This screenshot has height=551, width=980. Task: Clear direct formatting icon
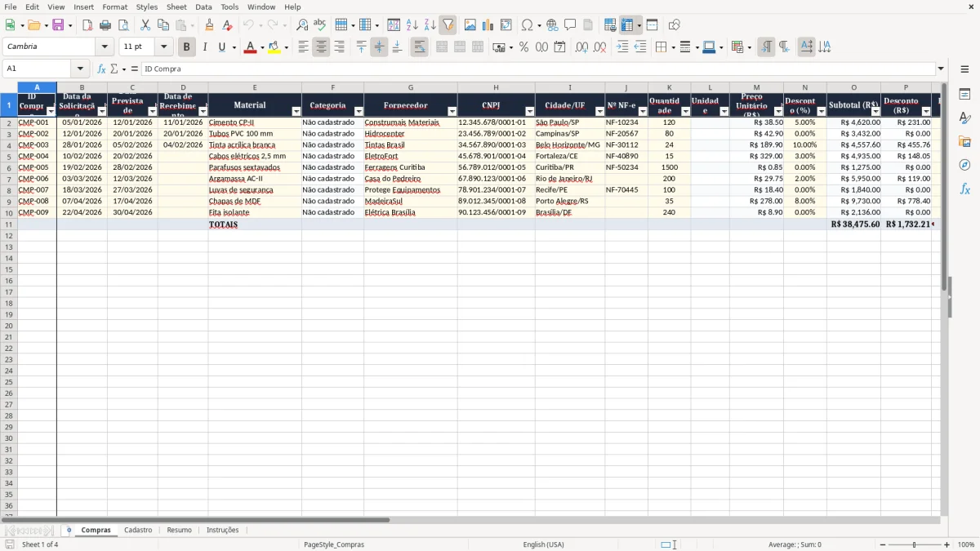point(228,25)
